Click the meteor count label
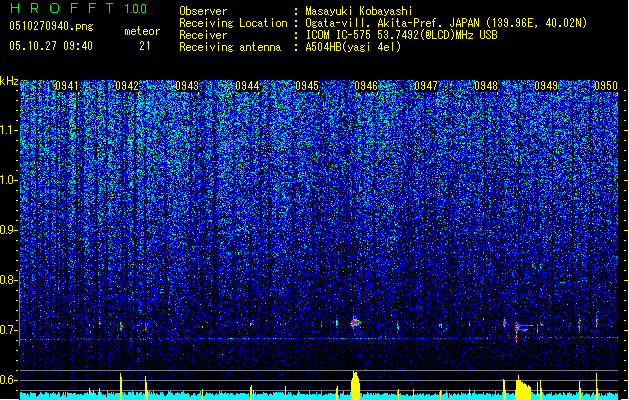The image size is (629, 400). pyautogui.click(x=142, y=31)
